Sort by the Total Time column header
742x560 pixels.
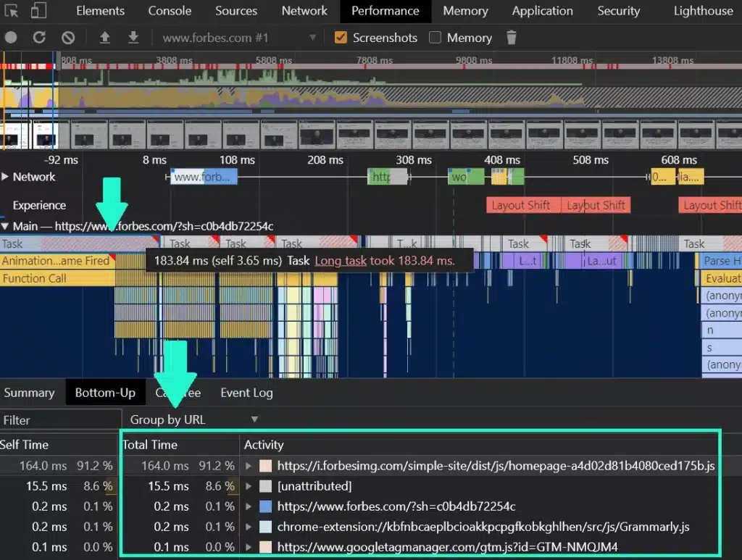point(180,445)
